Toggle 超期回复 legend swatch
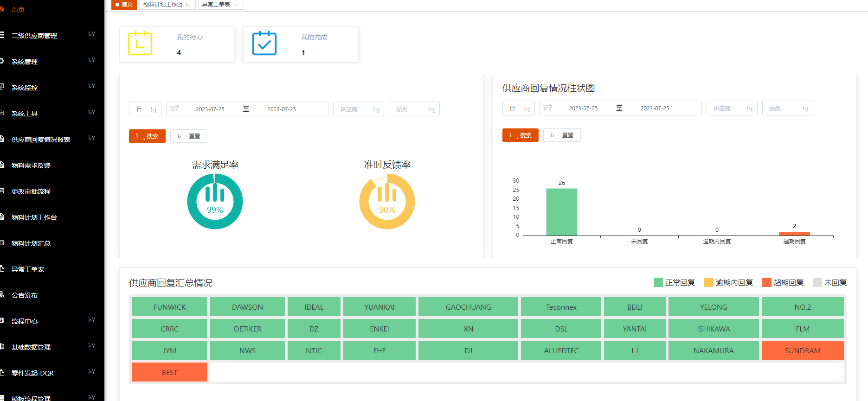Screen dimensions: 868x401 [x=767, y=282]
